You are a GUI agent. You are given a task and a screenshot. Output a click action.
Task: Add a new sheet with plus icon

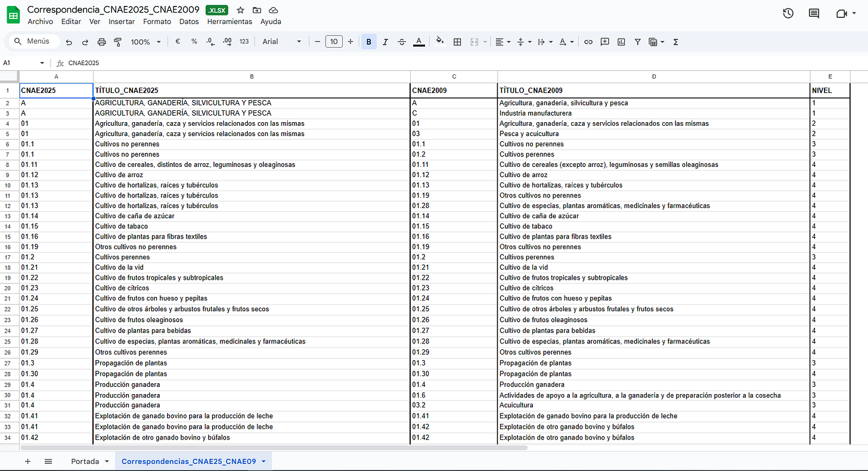(x=27, y=461)
